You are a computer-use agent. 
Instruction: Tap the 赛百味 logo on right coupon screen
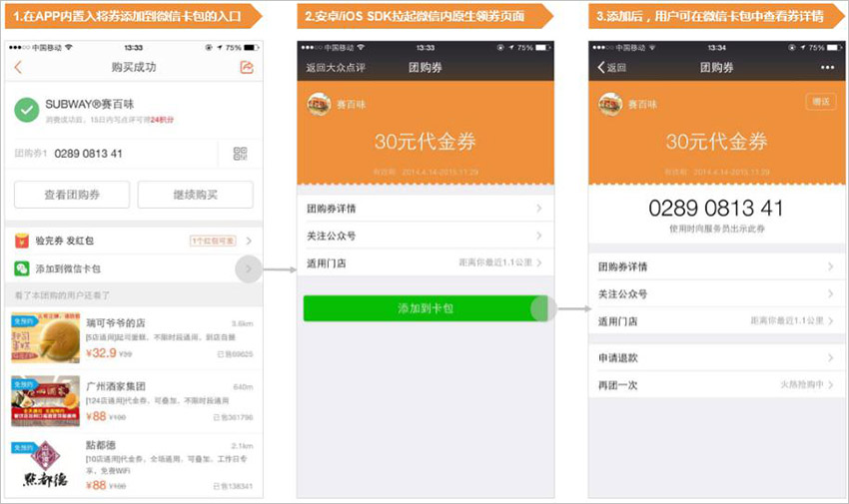pos(610,104)
